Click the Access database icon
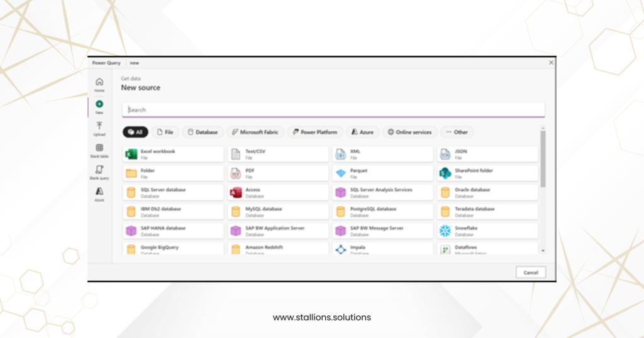The height and width of the screenshot is (338, 644). [x=236, y=192]
